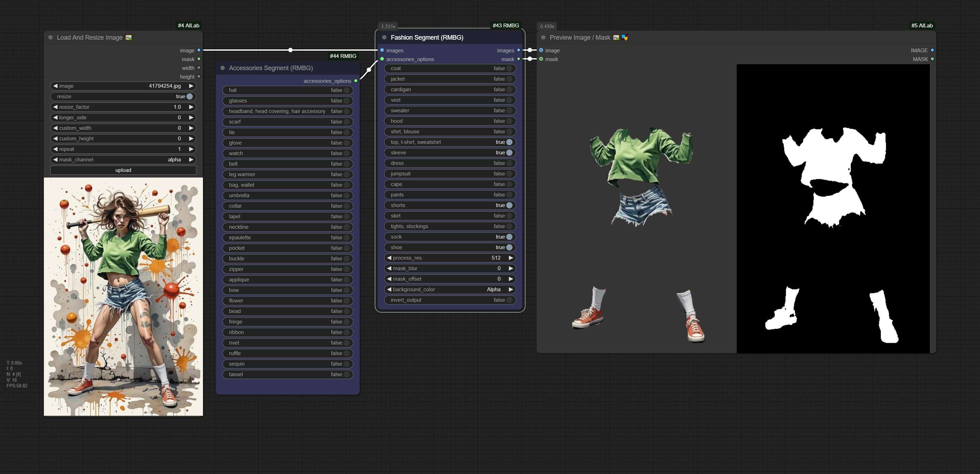
Task: Click picture icon beside Load And Resize Image title
Action: (x=129, y=37)
